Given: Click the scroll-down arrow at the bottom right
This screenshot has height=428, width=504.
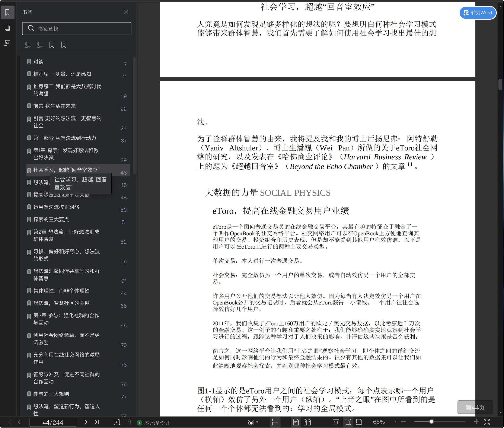Looking at the screenshot, I should (x=501, y=413).
